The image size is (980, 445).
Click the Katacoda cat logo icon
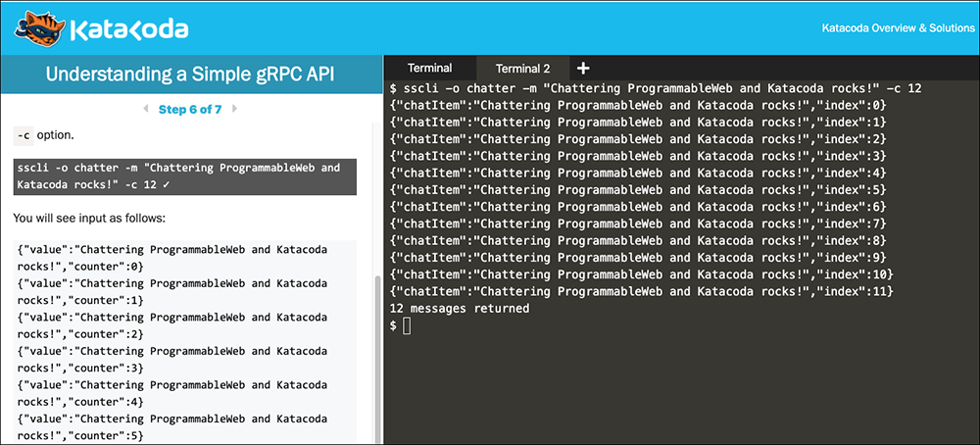click(39, 29)
